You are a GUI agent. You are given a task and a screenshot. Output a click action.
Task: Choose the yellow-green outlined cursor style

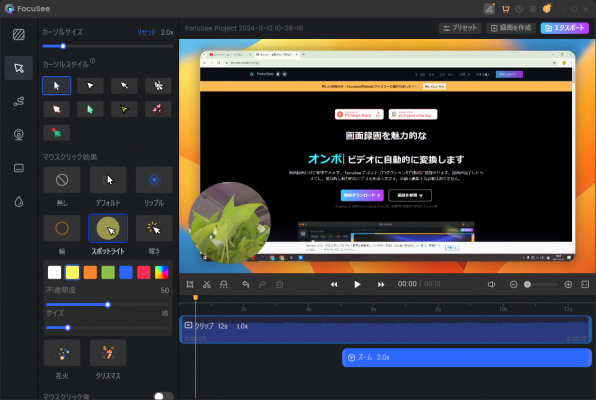124,109
